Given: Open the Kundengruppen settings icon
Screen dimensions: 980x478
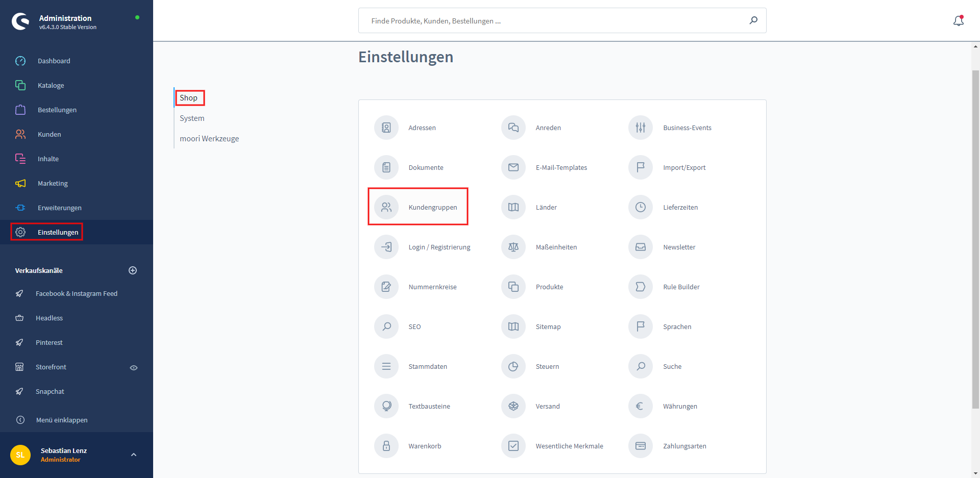Looking at the screenshot, I should tap(386, 207).
